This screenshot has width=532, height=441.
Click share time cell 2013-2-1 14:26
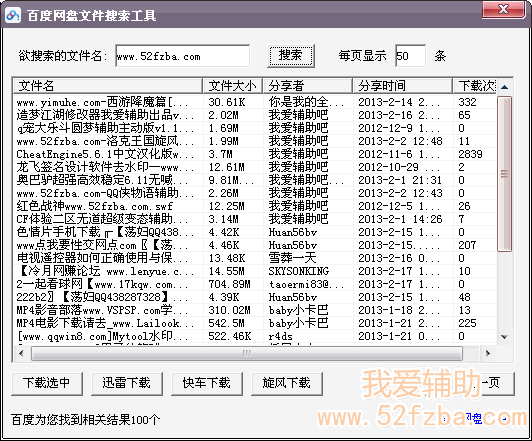pos(400,219)
